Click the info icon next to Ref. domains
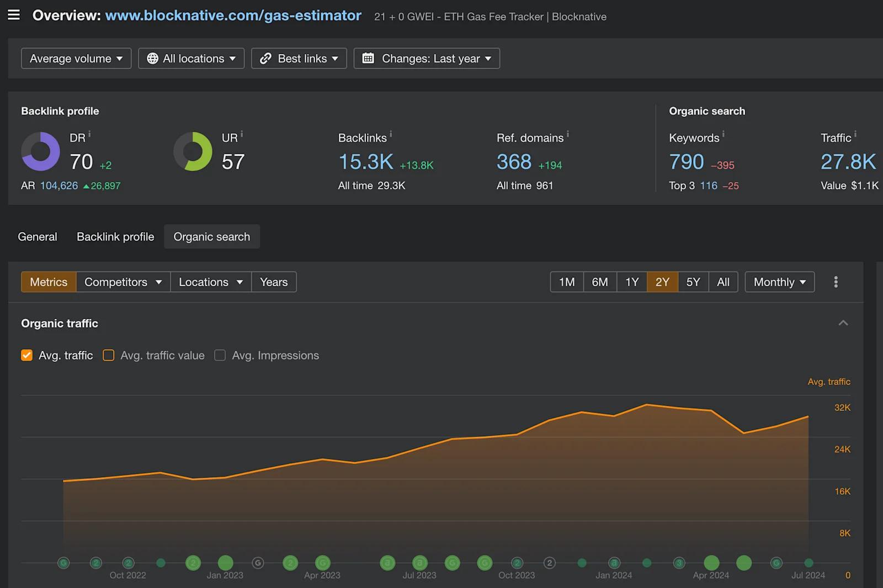 coord(567,134)
